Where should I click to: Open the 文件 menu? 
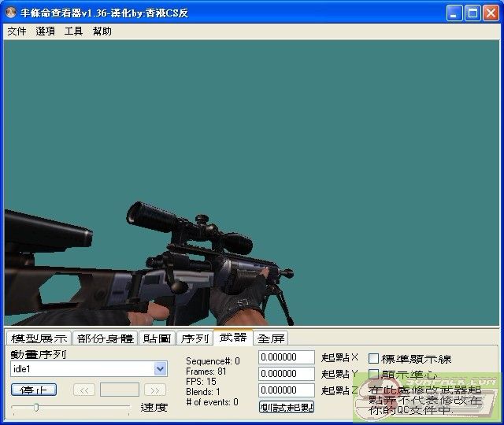point(17,31)
